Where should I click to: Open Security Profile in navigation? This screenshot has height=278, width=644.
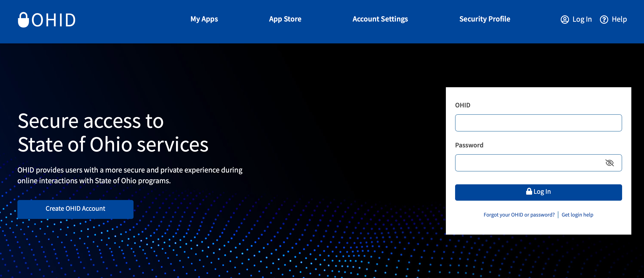pos(485,19)
